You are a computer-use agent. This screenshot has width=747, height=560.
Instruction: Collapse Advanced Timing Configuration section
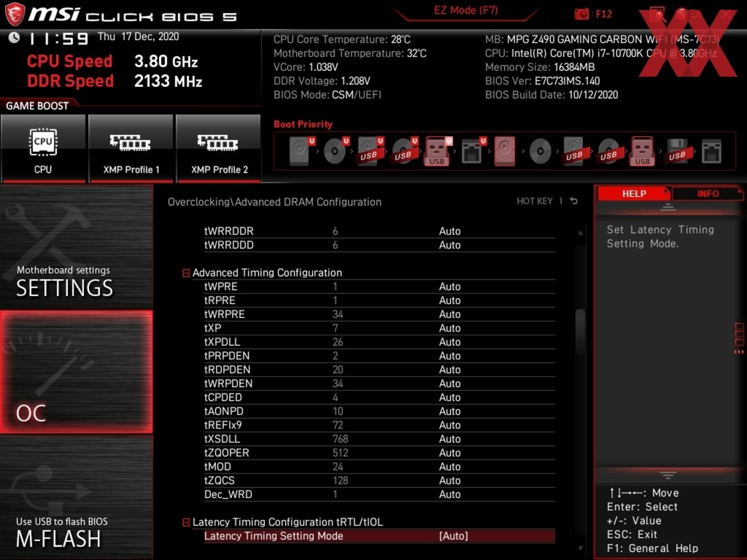tap(186, 273)
